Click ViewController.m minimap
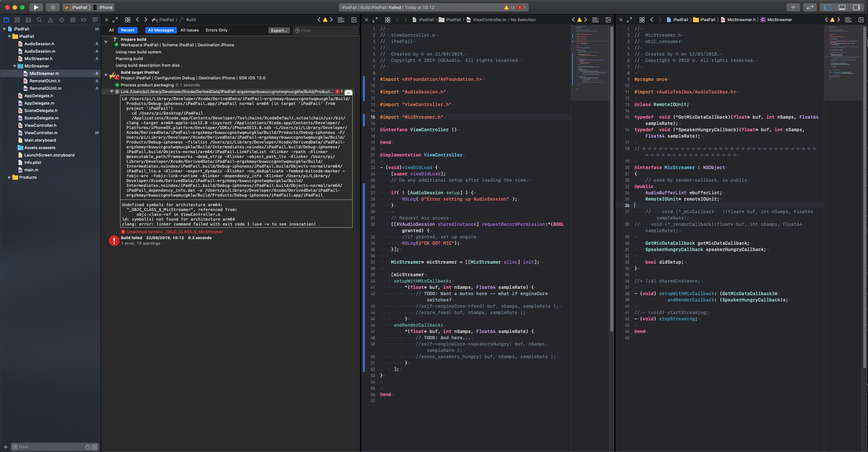Image resolution: width=868 pixels, height=452 pixels. click(590, 63)
